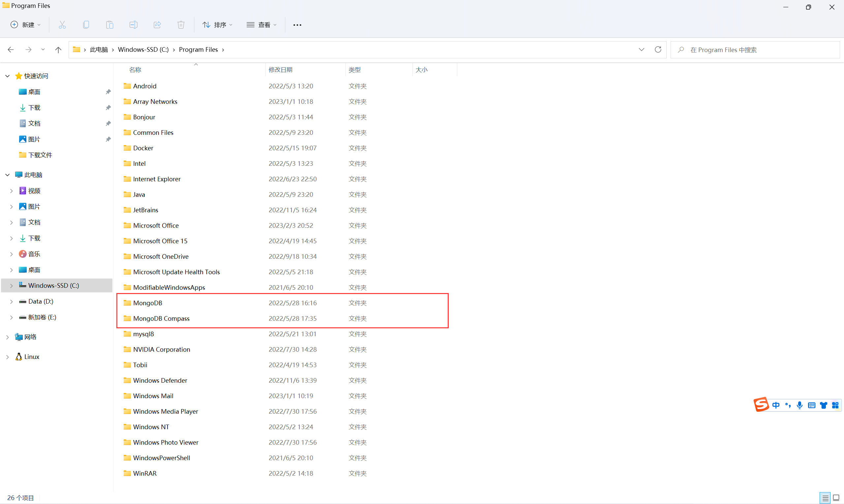
Task: Click Windows-SSD (C:) in breadcrumb path
Action: point(143,49)
